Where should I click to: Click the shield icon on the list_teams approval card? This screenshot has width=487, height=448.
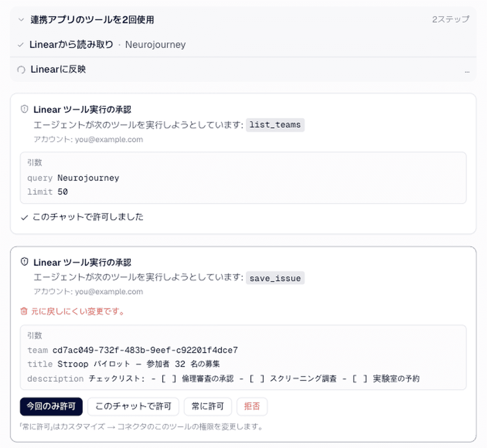24,109
